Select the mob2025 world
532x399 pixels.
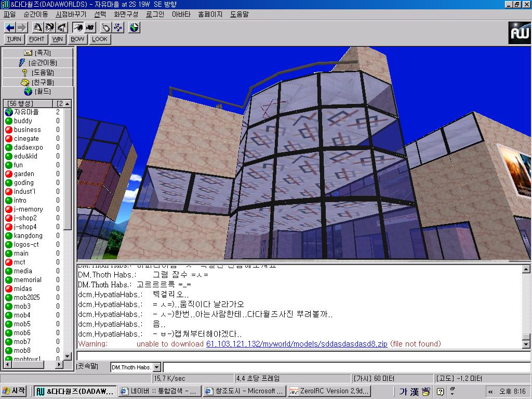[x=32, y=297]
